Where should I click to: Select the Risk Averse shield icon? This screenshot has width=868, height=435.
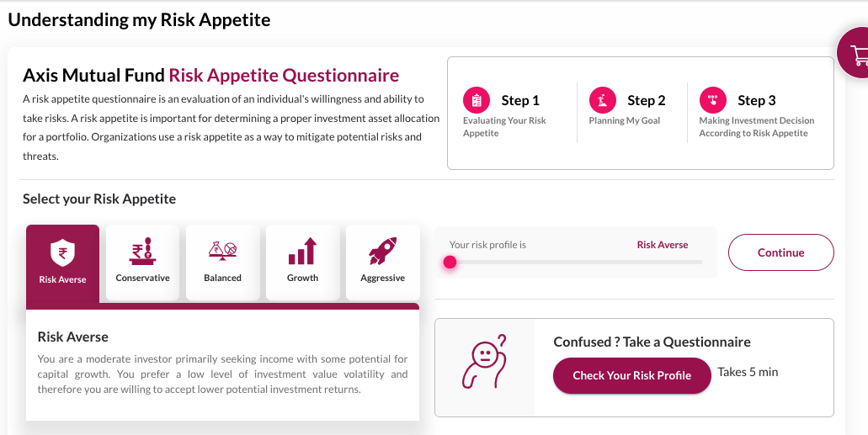coord(62,252)
